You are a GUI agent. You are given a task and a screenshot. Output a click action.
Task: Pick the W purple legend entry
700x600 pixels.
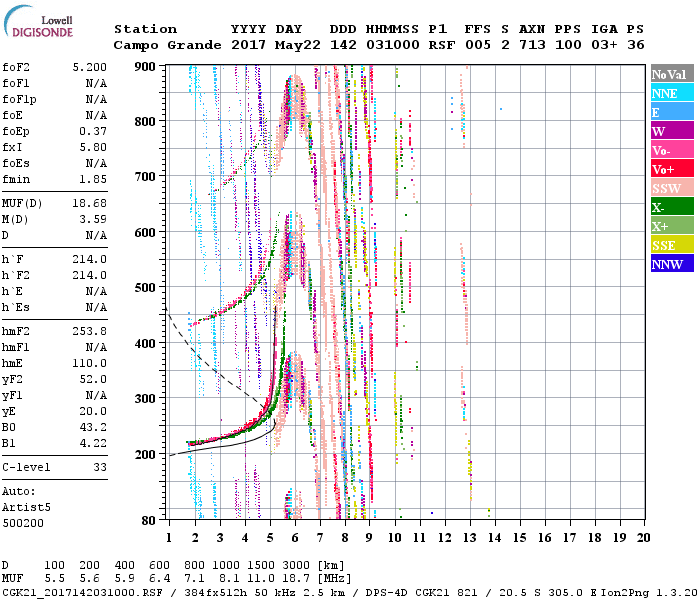[x=671, y=131]
